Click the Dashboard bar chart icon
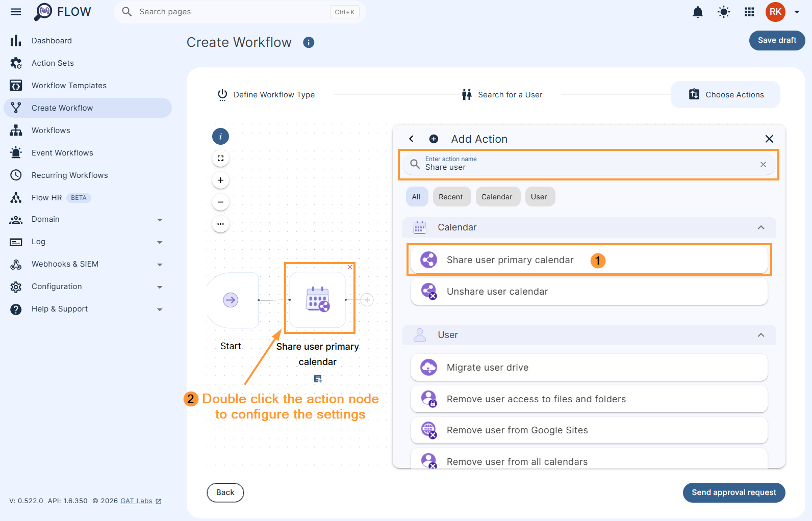 [x=16, y=41]
